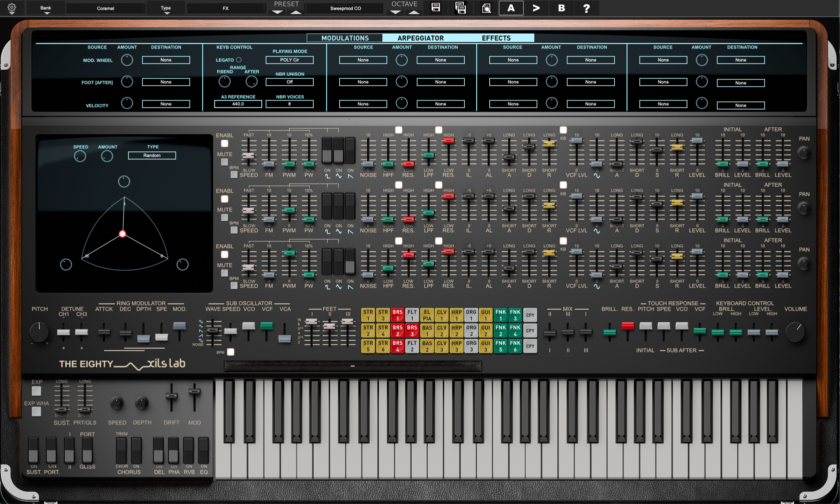Select the B preset comparison slot
840x504 pixels.
[561, 8]
